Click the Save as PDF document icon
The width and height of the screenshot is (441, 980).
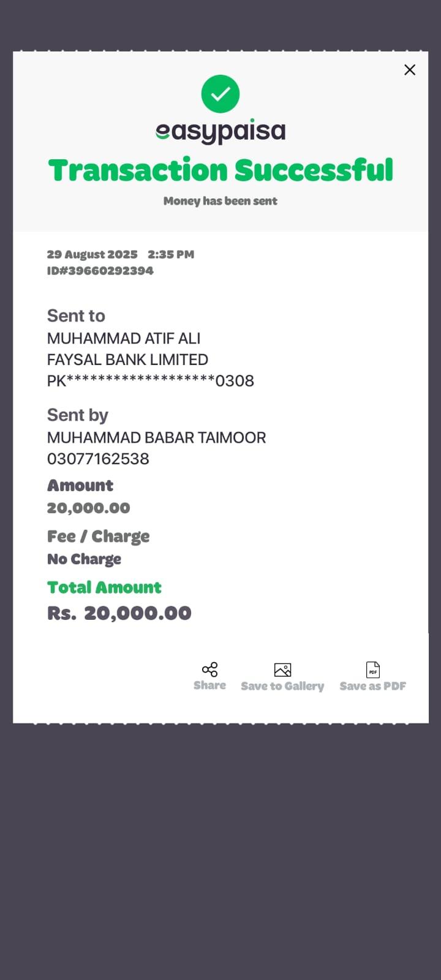click(x=372, y=669)
